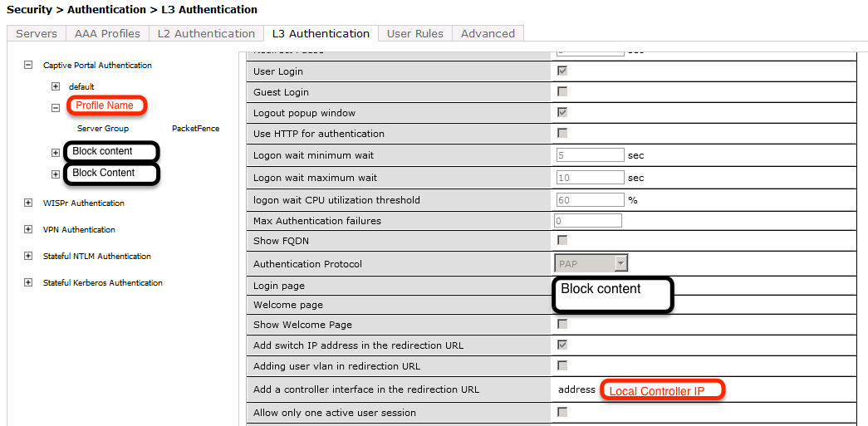Click the Max Authentication failures field
Image resolution: width=868 pixels, height=426 pixels.
click(x=587, y=220)
